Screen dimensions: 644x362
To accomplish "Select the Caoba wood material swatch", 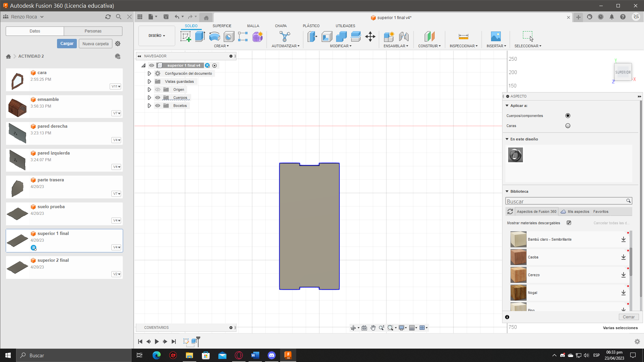I will click(518, 257).
